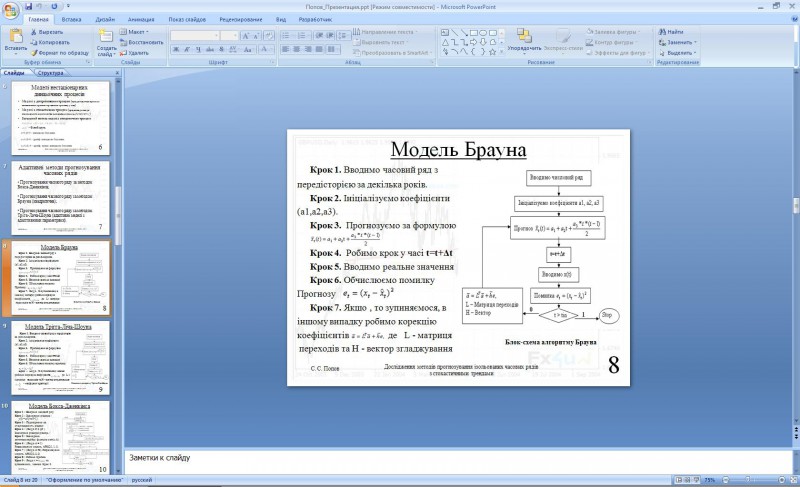This screenshot has width=800, height=487.
Task: Select the star shape in shapes gallery
Action: [x=492, y=52]
